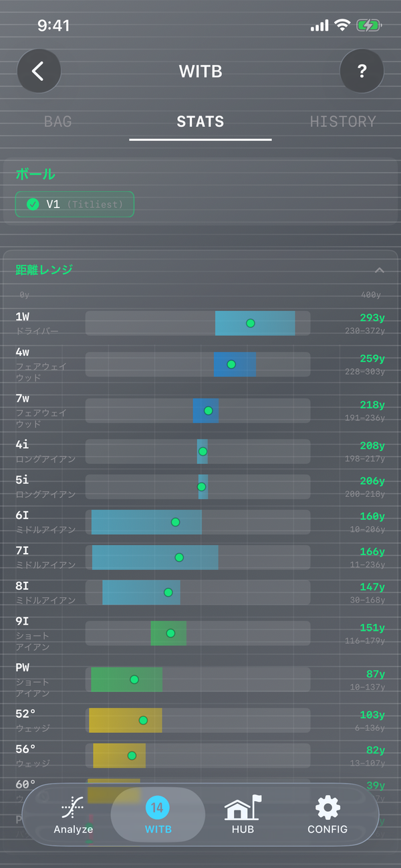Tap the 52° wedge yellow range bar
This screenshot has width=401, height=868.
pyautogui.click(x=126, y=720)
